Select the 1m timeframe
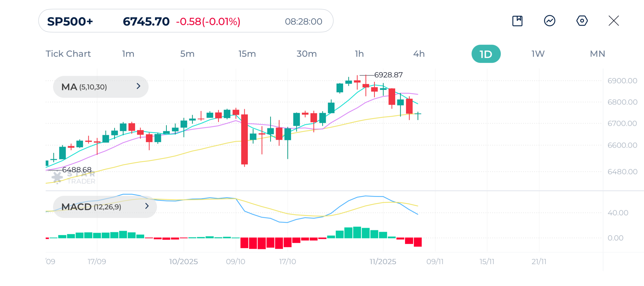Viewport: 644px width, 286px height. pyautogui.click(x=128, y=54)
